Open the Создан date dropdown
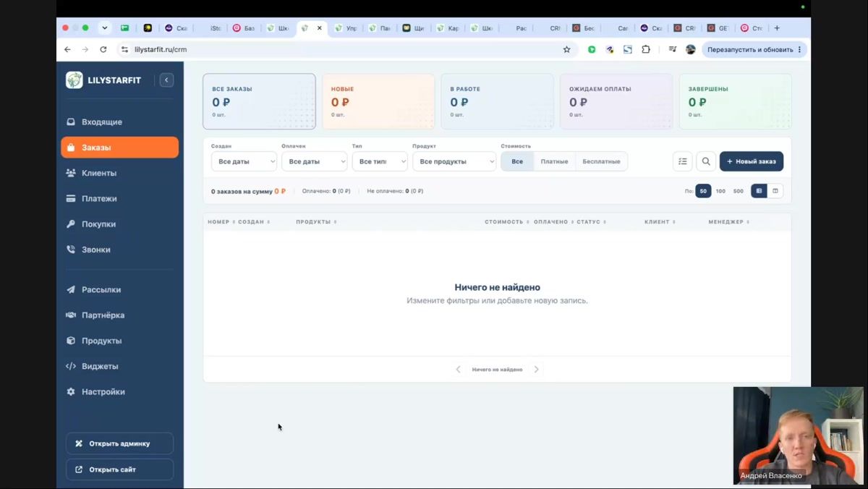 pos(244,161)
